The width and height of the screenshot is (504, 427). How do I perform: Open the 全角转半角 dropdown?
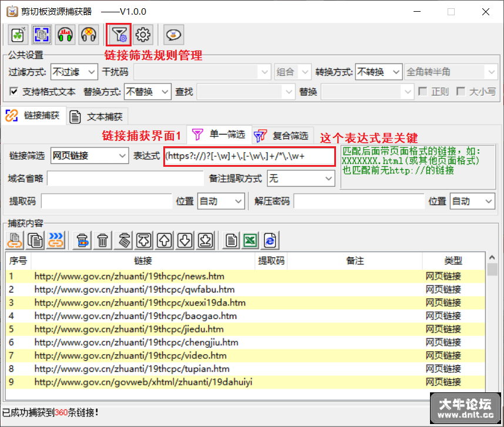pos(451,72)
